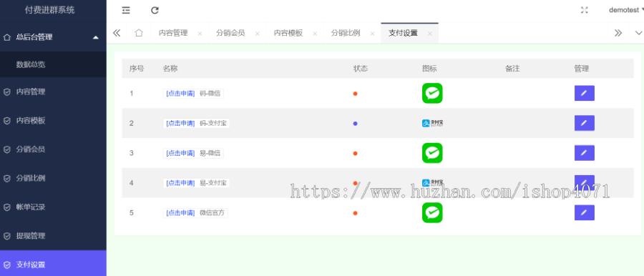Open the demotest user dropdown
The width and height of the screenshot is (644, 276).
point(626,10)
